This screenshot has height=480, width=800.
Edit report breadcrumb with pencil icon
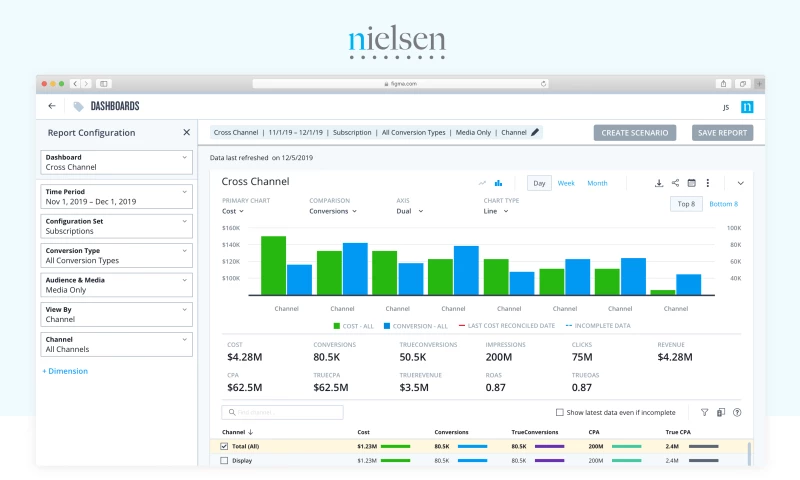click(x=535, y=132)
